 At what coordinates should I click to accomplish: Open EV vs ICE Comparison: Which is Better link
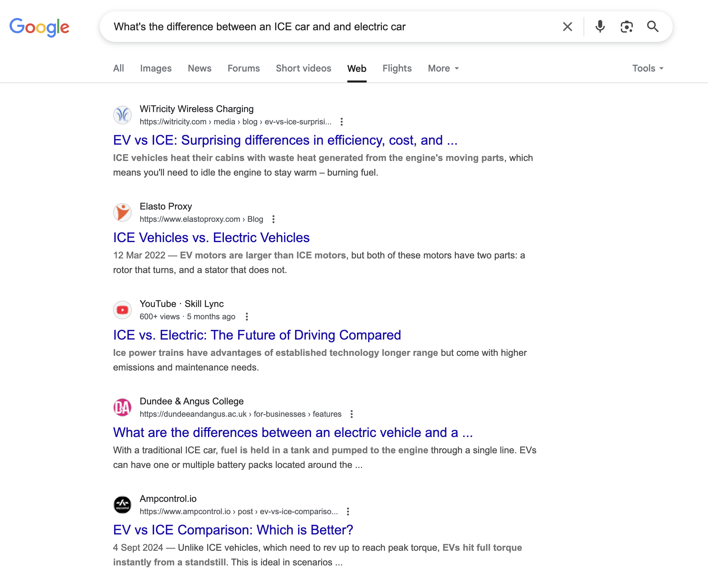[x=233, y=530]
